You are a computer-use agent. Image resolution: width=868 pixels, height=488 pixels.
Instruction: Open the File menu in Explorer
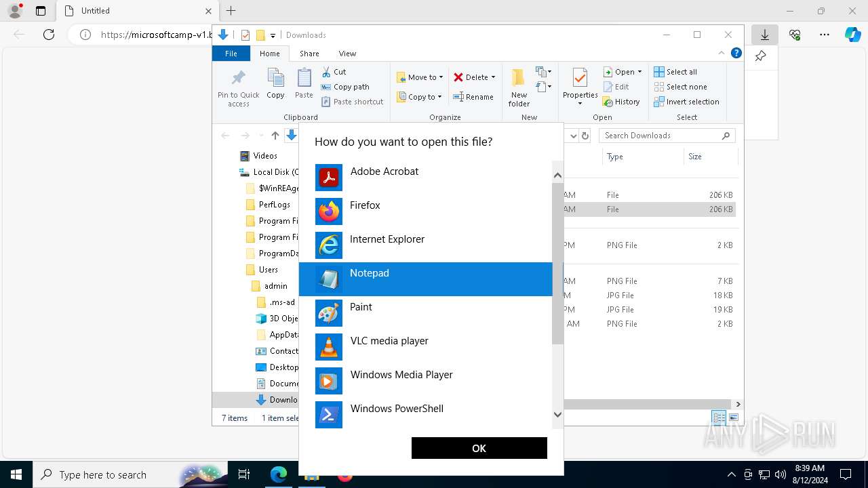click(231, 54)
